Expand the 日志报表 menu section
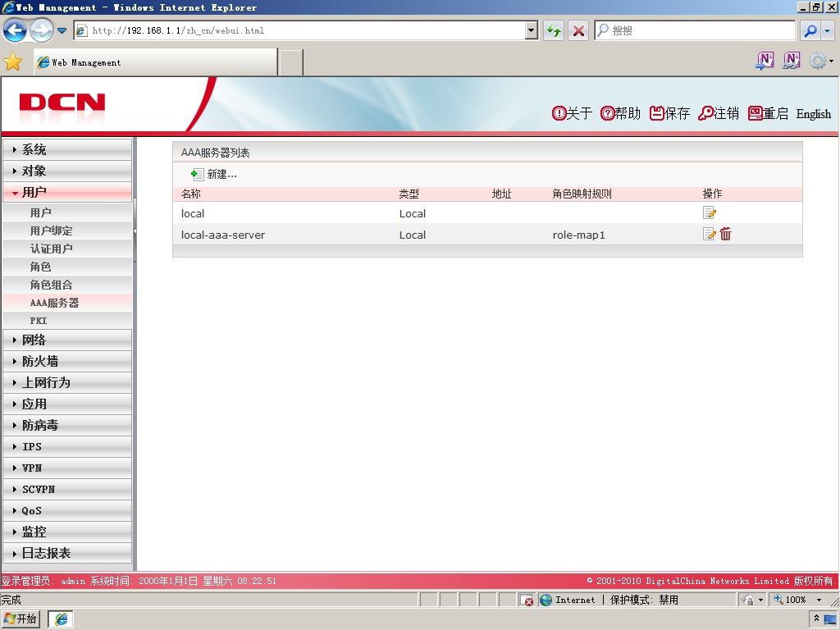The height and width of the screenshot is (630, 840). [67, 554]
